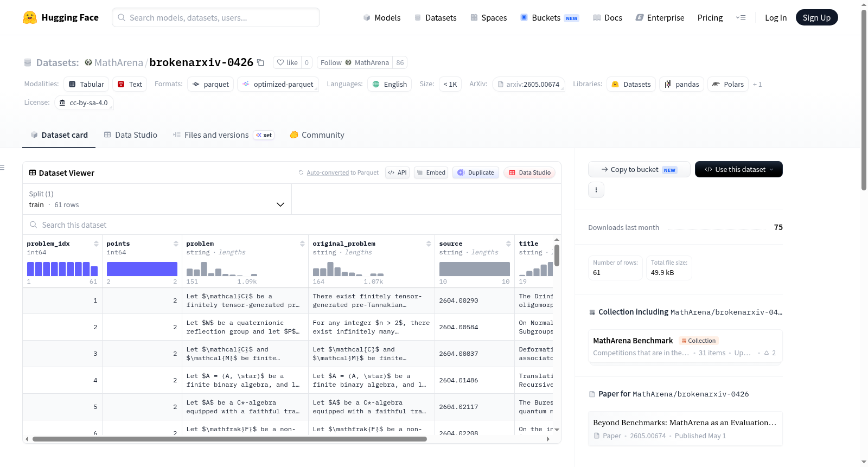868x467 pixels.
Task: Focus the main search models field
Action: tap(216, 17)
